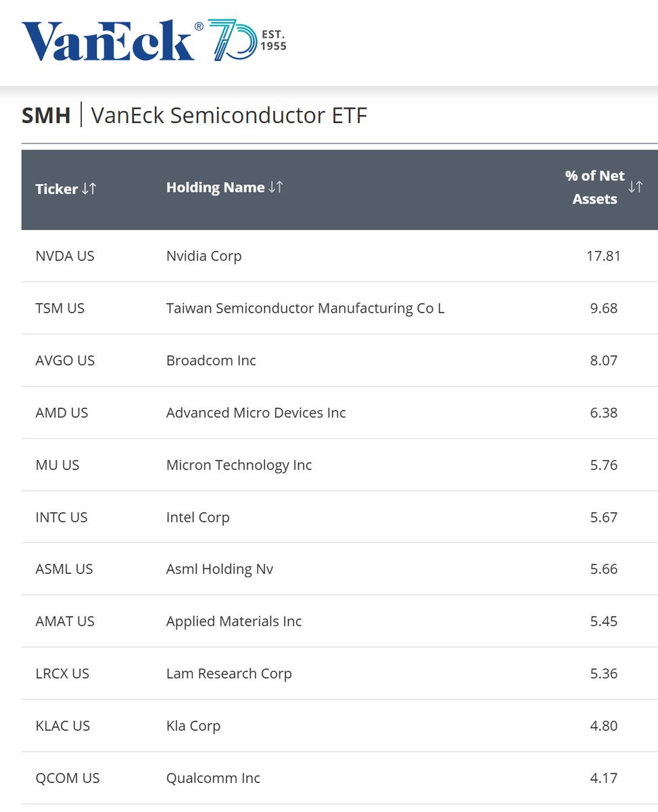Click the Ticker column header

57,189
